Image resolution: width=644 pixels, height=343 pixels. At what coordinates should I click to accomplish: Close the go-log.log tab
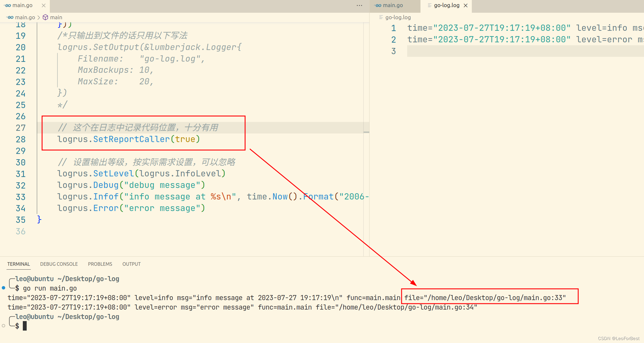[x=466, y=6]
